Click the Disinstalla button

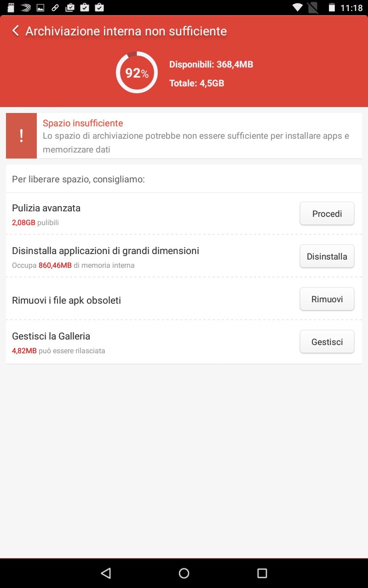point(327,256)
